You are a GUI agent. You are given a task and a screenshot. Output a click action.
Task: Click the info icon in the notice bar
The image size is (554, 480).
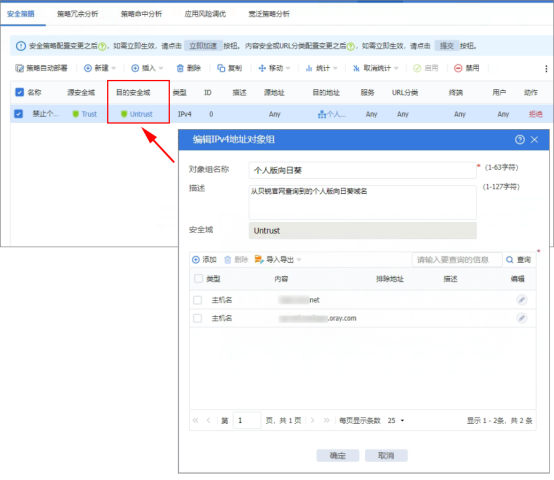click(x=21, y=46)
